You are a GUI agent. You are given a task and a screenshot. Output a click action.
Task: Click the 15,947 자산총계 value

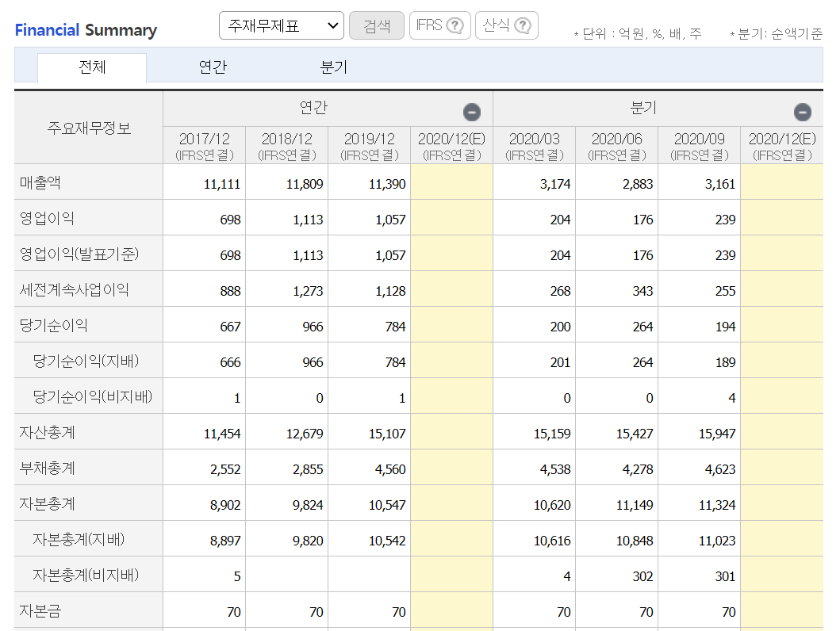717,434
